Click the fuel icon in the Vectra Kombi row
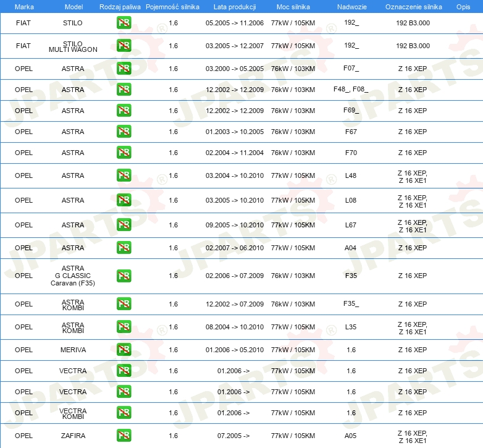 point(124,413)
